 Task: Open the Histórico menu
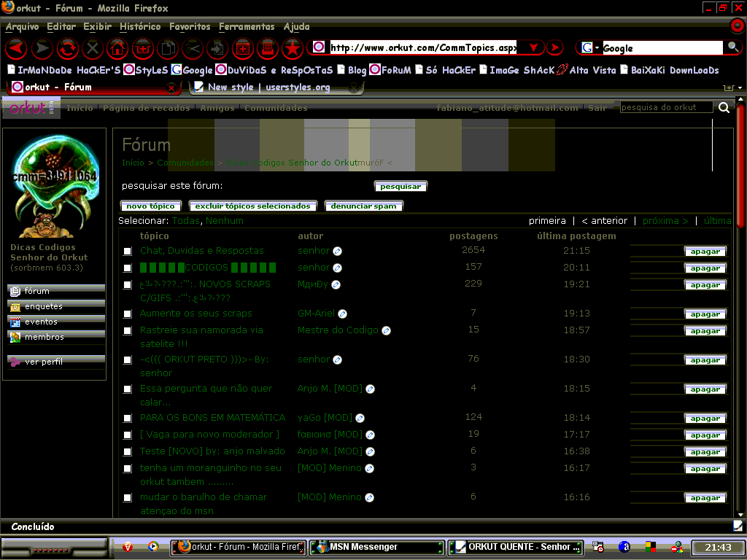tap(140, 27)
